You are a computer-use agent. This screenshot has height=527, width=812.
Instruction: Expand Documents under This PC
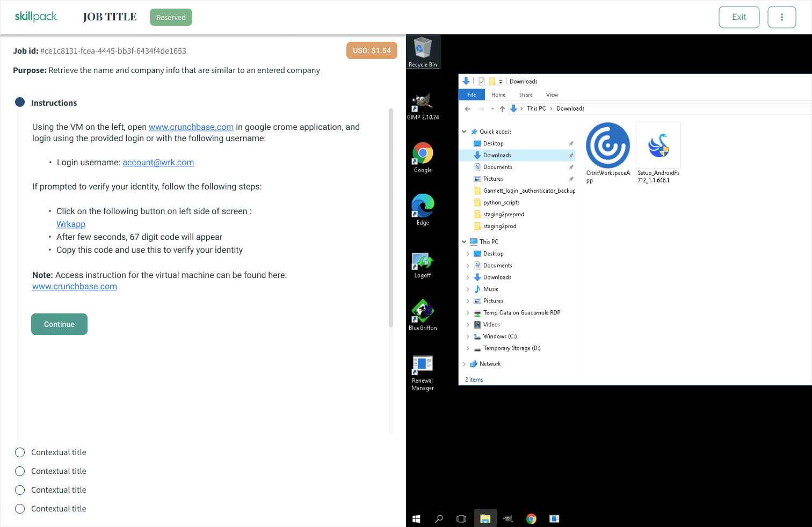pyautogui.click(x=468, y=266)
